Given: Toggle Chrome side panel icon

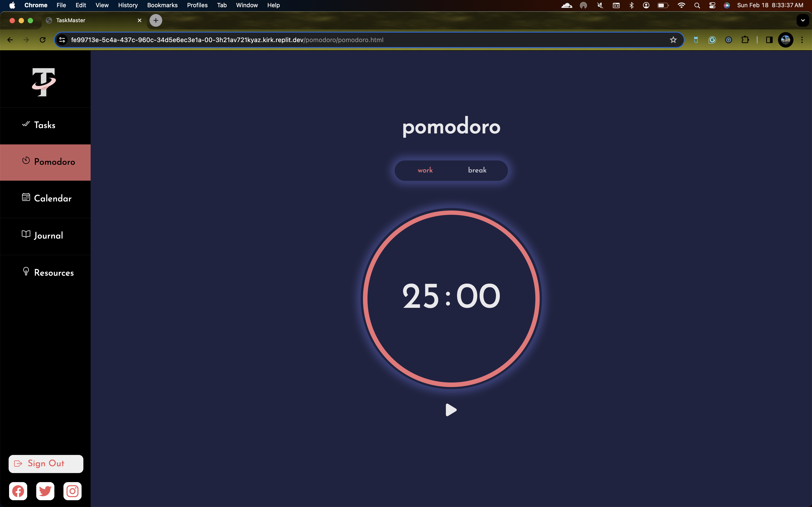Looking at the screenshot, I should pyautogui.click(x=769, y=40).
